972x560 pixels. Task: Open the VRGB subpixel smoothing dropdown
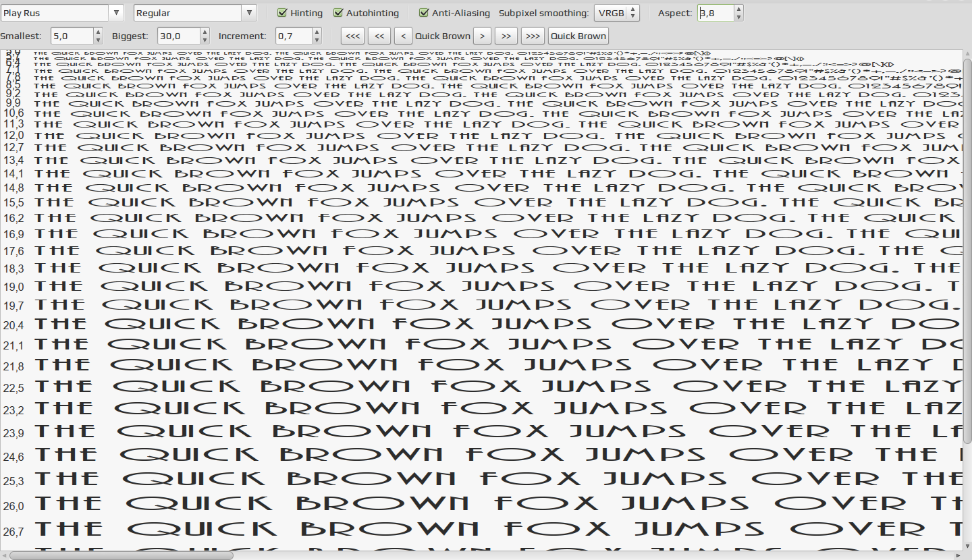coord(616,13)
